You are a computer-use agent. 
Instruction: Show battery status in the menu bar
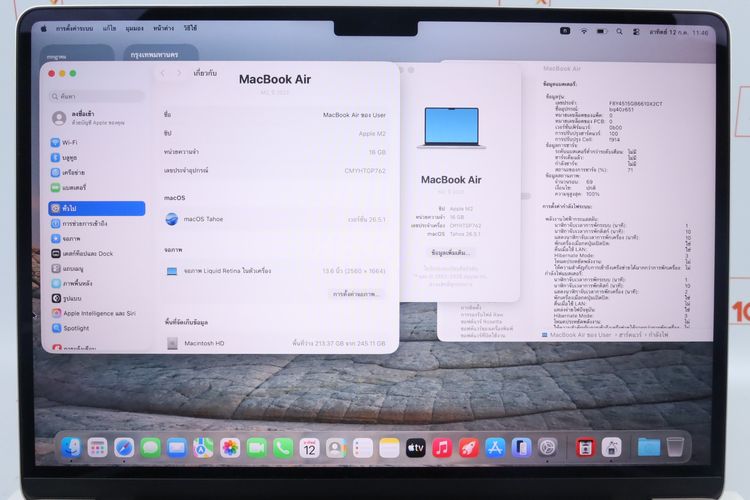coord(601,32)
